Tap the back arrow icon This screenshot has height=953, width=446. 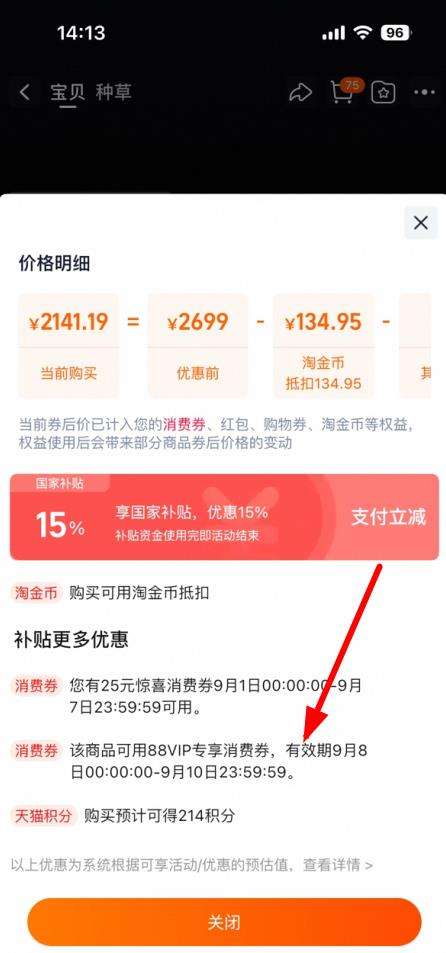(x=24, y=92)
